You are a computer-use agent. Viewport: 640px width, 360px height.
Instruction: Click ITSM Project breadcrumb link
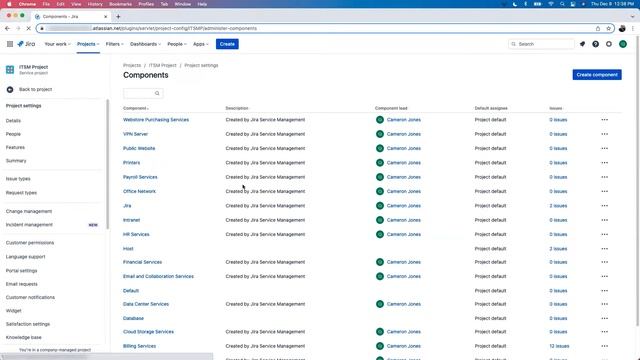[x=162, y=65]
